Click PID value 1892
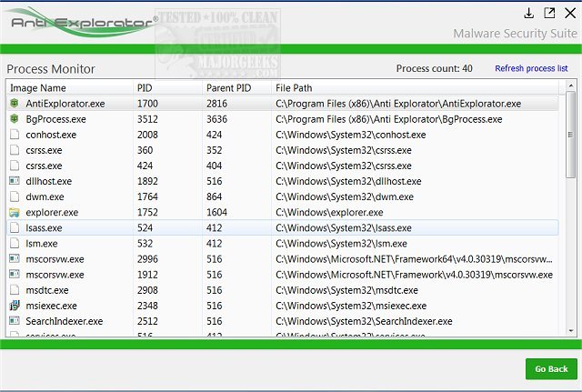 (x=147, y=181)
